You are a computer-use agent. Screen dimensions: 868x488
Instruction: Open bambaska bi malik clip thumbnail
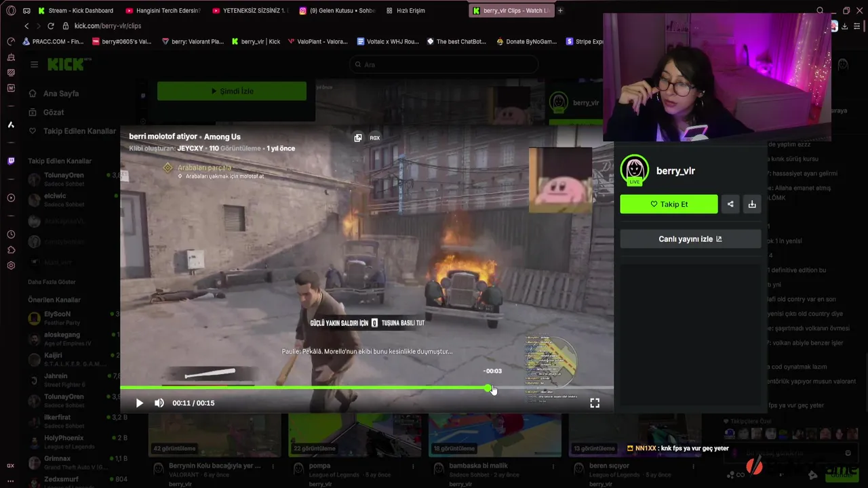[x=494, y=434]
